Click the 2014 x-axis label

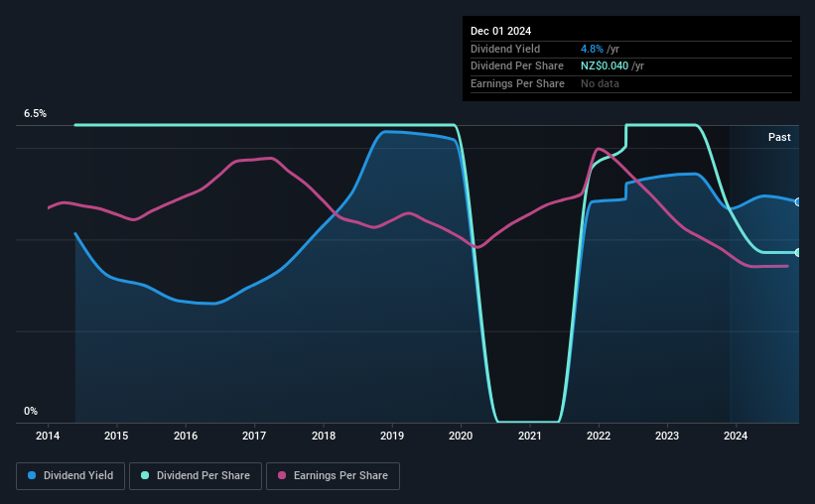coord(48,436)
